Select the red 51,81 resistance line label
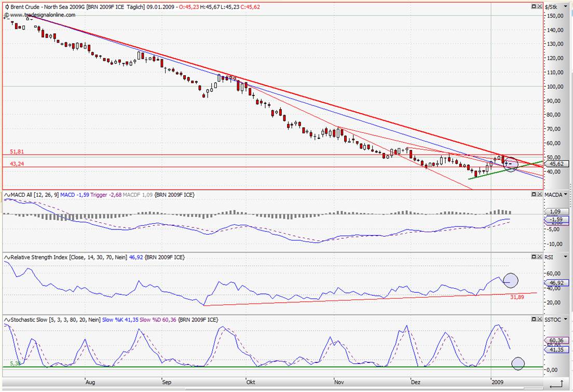This screenshot has width=573, height=392. coord(17,152)
